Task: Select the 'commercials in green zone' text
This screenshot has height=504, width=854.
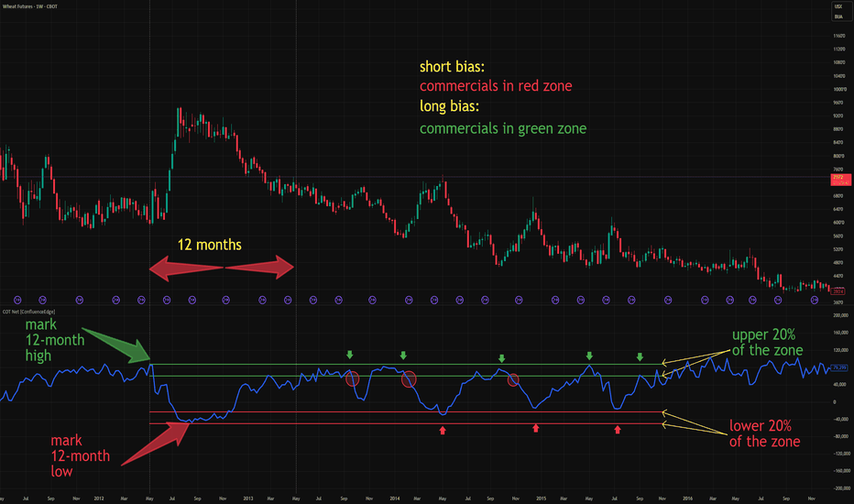Action: pyautogui.click(x=503, y=128)
